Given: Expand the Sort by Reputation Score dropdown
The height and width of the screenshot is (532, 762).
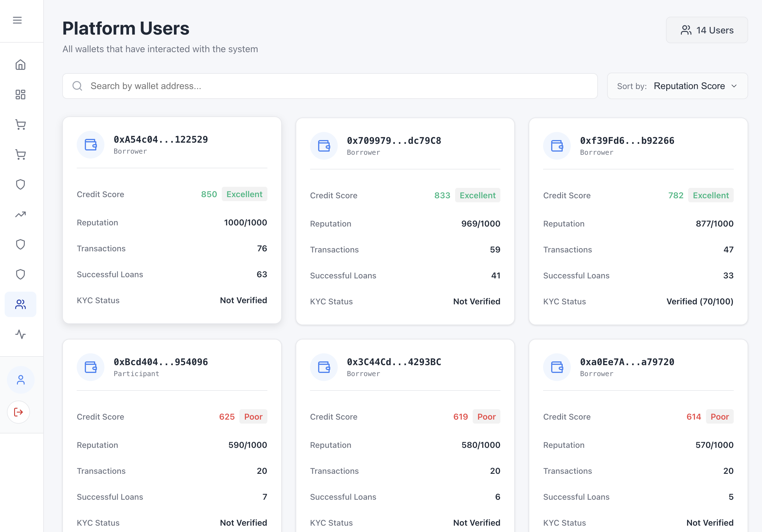Looking at the screenshot, I should pos(677,86).
